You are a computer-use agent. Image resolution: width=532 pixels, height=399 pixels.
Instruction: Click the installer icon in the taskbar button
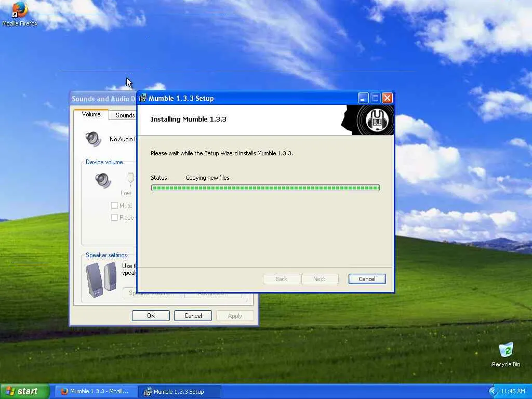click(148, 392)
